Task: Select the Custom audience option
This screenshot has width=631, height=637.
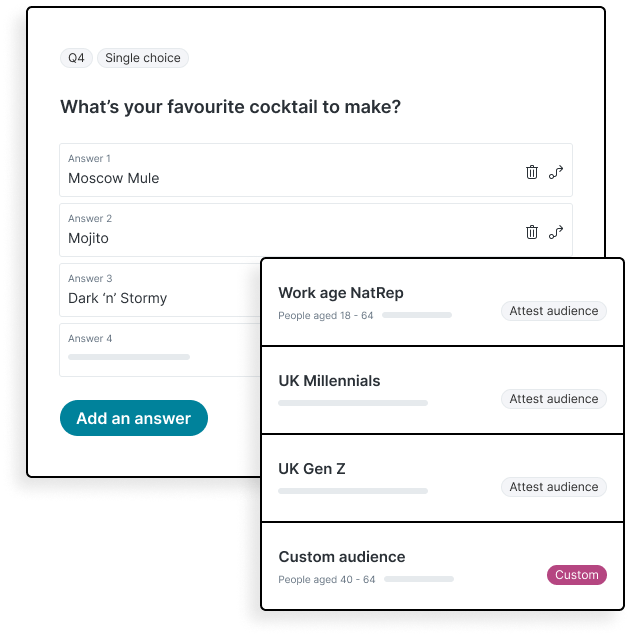Action: point(380,566)
